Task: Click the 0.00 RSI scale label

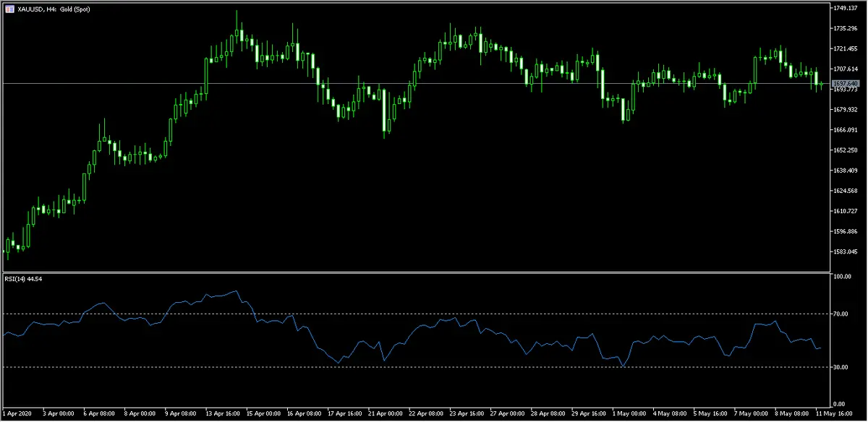Action: (x=838, y=404)
